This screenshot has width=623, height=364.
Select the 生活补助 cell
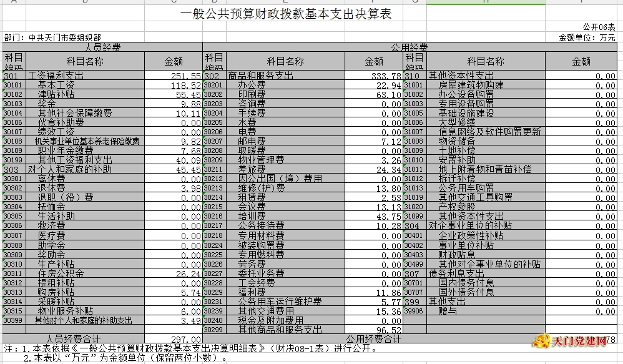(86, 216)
